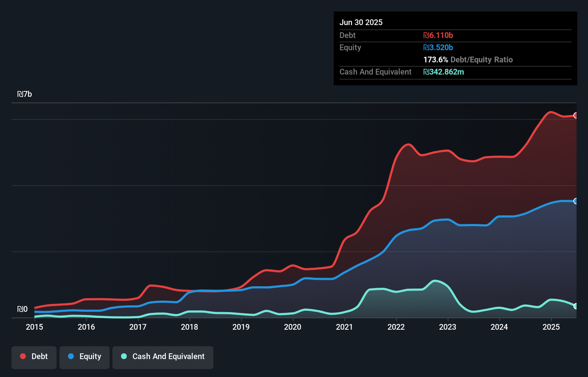Click the red Debt legend dot
The width and height of the screenshot is (588, 377).
pyautogui.click(x=23, y=356)
